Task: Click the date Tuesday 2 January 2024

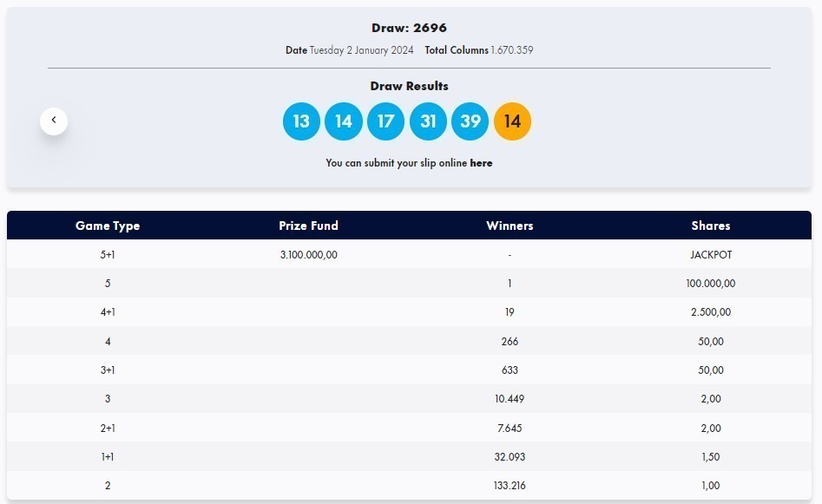Action: click(361, 50)
